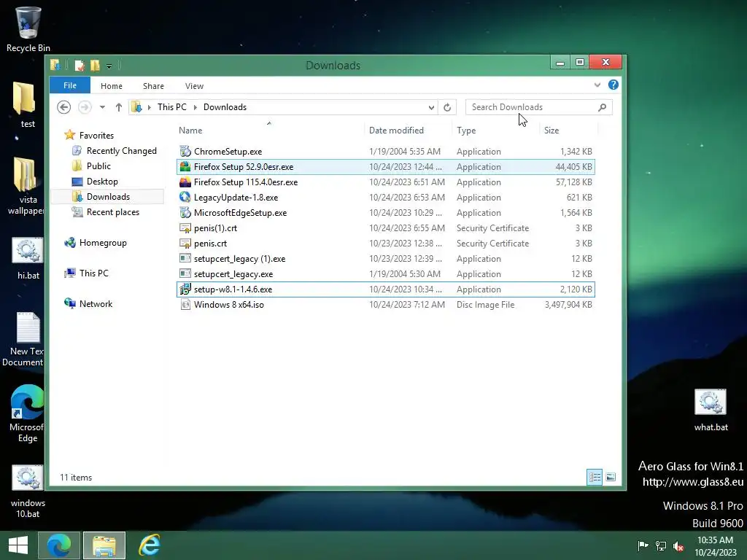
Task: Select Downloads in navigation pane
Action: point(107,197)
